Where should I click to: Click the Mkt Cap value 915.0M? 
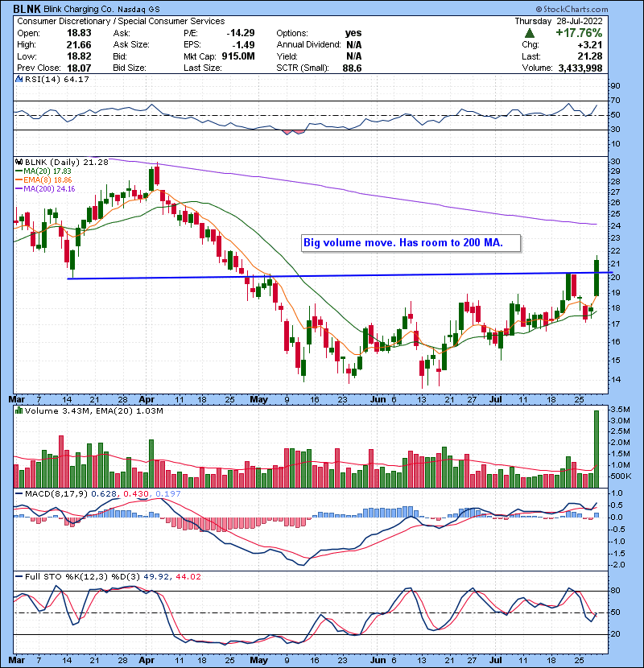pyautogui.click(x=238, y=56)
